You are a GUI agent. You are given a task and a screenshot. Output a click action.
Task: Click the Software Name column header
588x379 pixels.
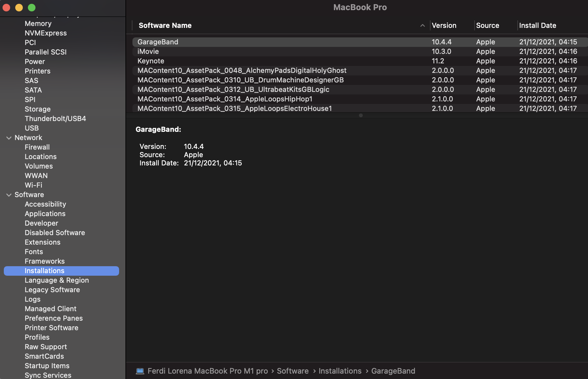[x=165, y=26]
